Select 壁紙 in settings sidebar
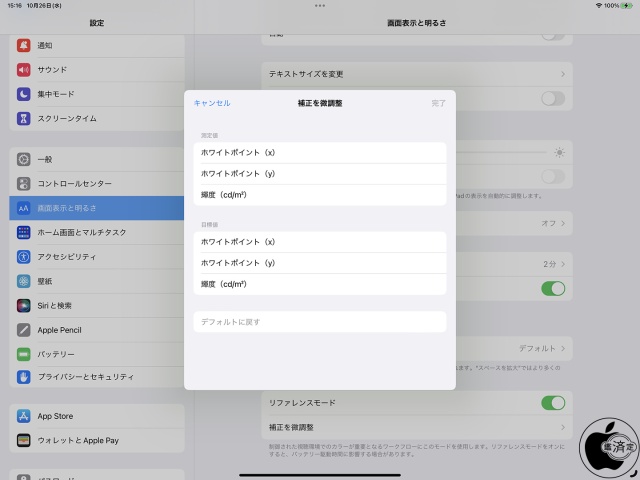Screen dimensions: 640x480 tap(97, 281)
